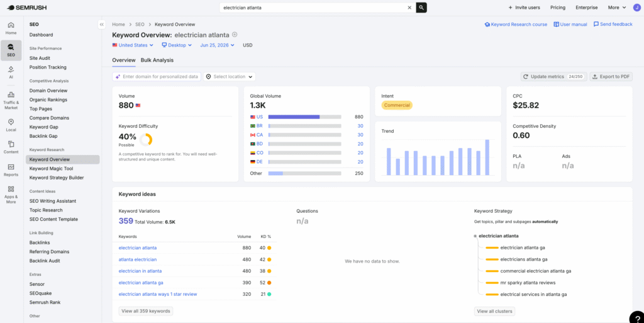Open Position Tracking in the sidebar
Viewport: 644px width, 323px height.
point(48,67)
